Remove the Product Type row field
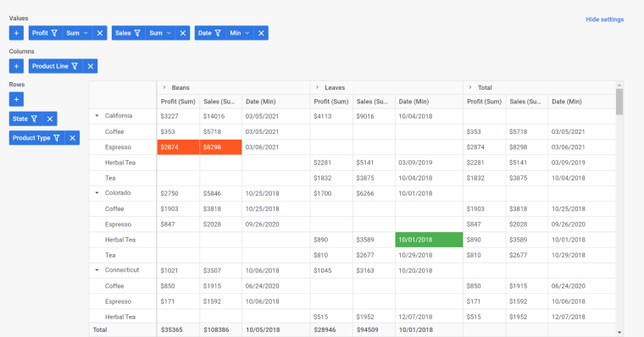This screenshot has width=644, height=337. coord(72,138)
